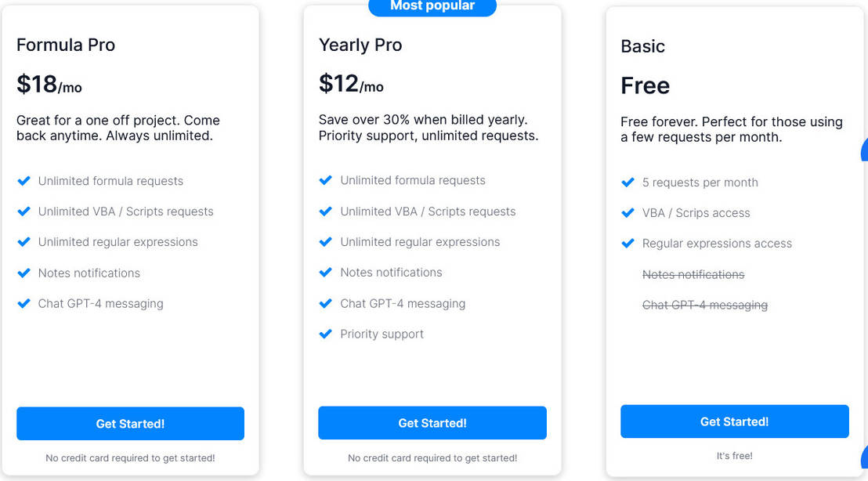Click the checkmark beside Unlimited formula requests in Formula Pro
868x481 pixels.
pos(24,181)
